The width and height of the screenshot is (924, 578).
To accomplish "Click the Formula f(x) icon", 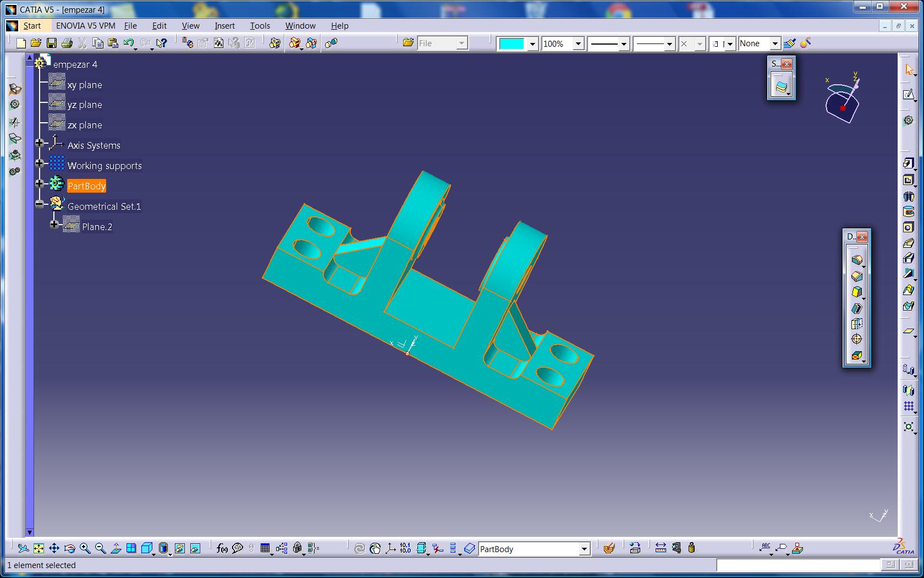I will 222,548.
